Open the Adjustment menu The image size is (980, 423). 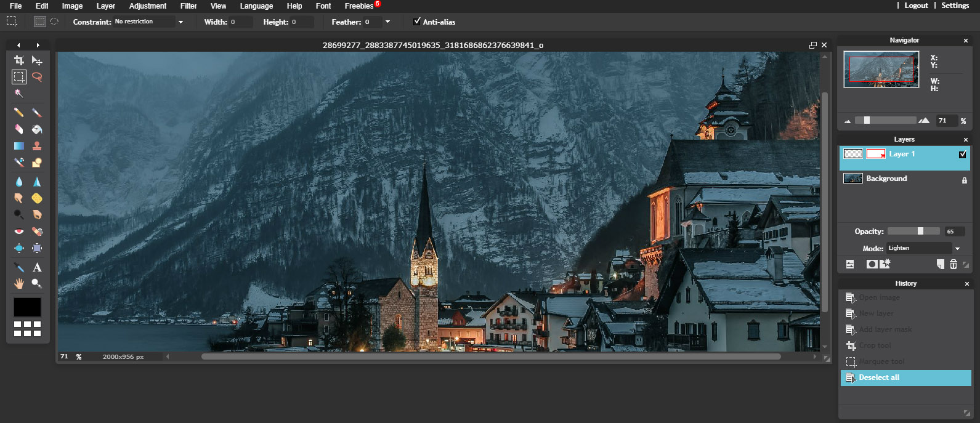click(x=147, y=6)
